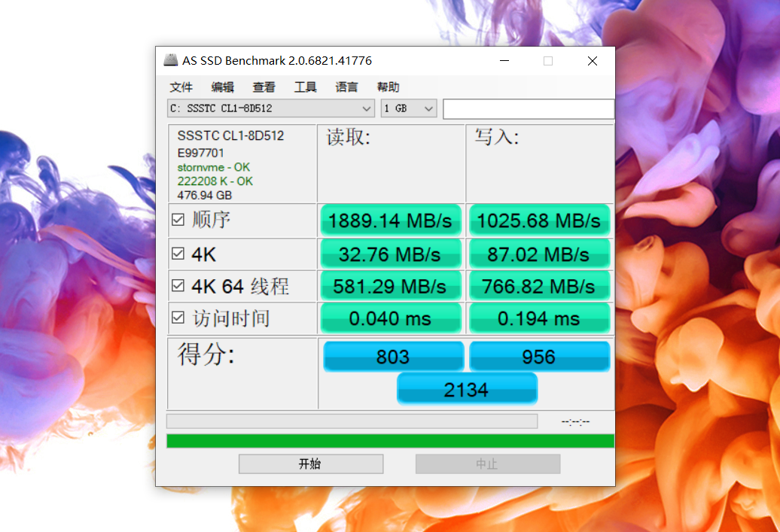The width and height of the screenshot is (780, 532).
Task: Click the total score showing 2134
Action: point(467,388)
